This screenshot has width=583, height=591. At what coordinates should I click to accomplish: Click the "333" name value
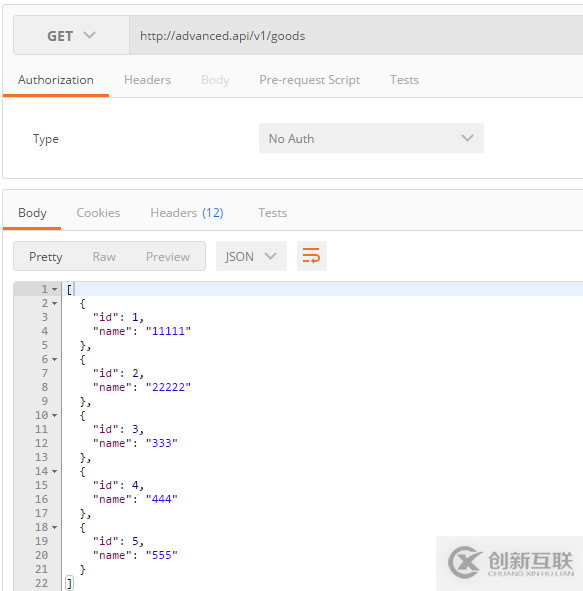162,443
